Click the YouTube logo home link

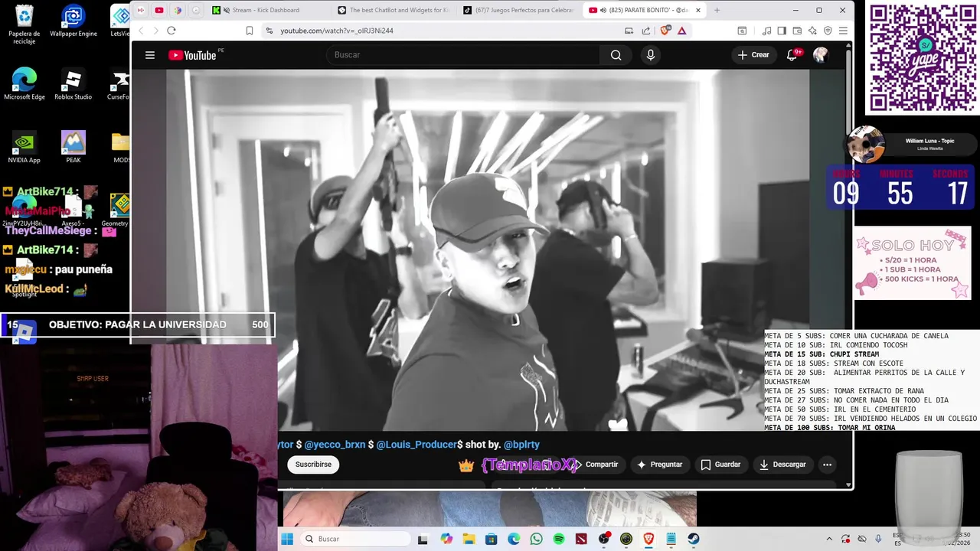[x=192, y=55]
